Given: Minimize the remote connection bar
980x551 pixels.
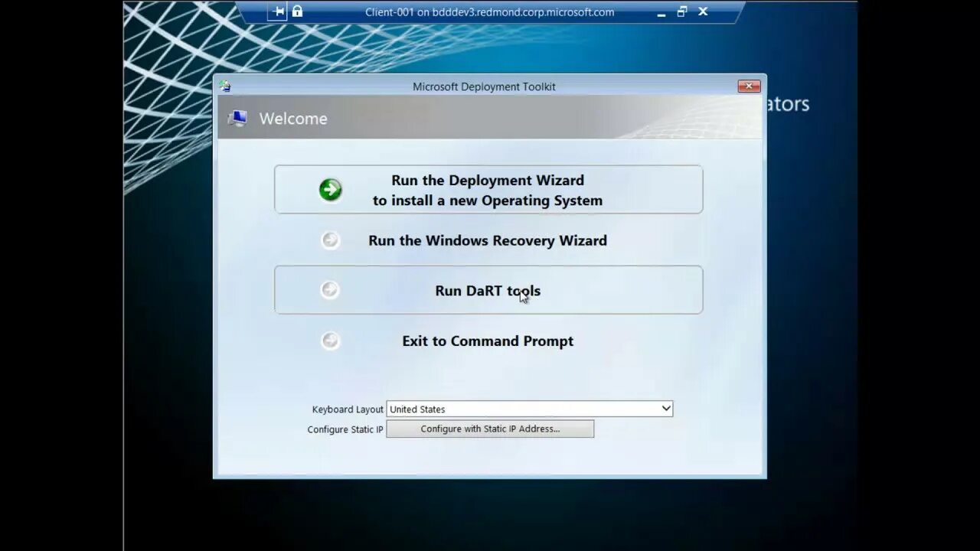Looking at the screenshot, I should pyautogui.click(x=661, y=13).
